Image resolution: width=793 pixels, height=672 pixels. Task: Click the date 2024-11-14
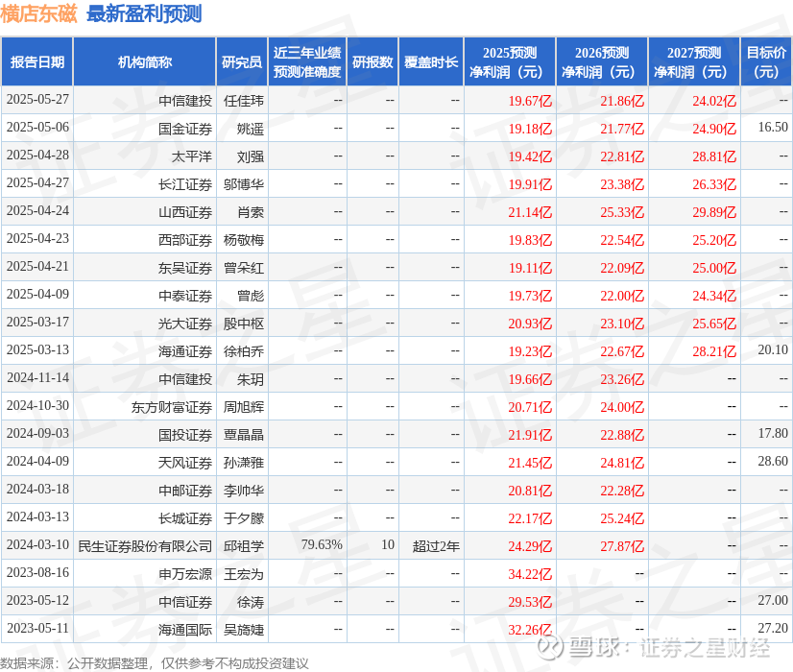tap(37, 377)
